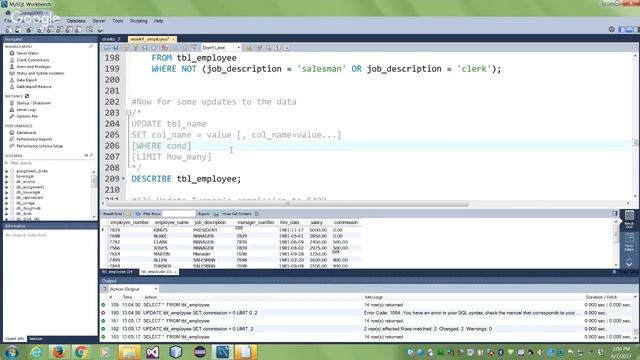Close the week4_employee tab
Screen dimensions: 640x360
click(x=173, y=39)
